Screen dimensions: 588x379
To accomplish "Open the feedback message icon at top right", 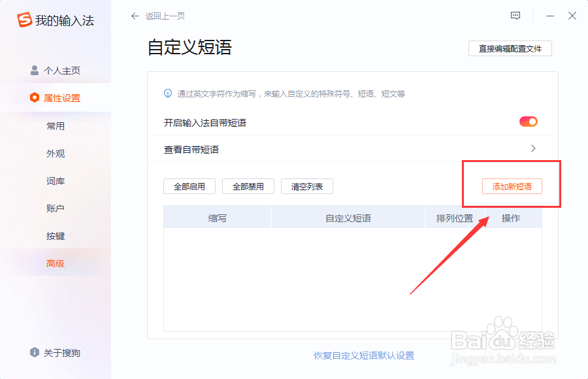I will click(x=515, y=15).
